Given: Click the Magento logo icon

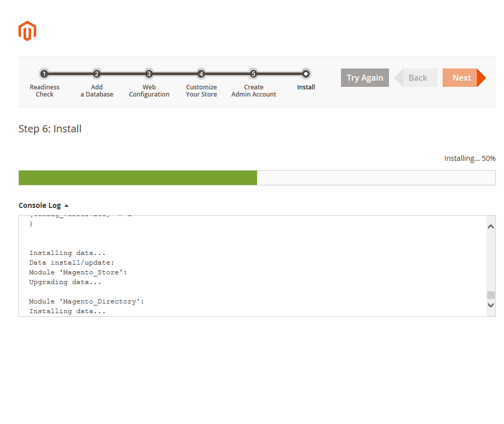Looking at the screenshot, I should 27,31.
